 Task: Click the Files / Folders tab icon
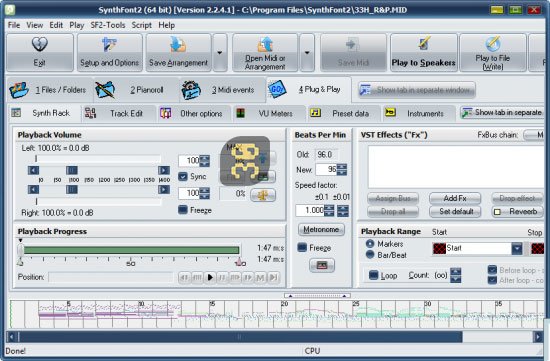click(x=19, y=90)
